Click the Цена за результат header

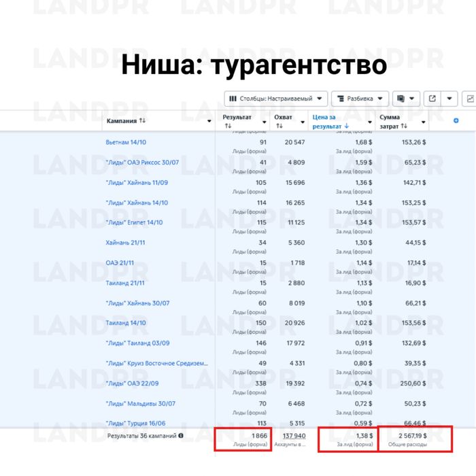click(x=330, y=122)
